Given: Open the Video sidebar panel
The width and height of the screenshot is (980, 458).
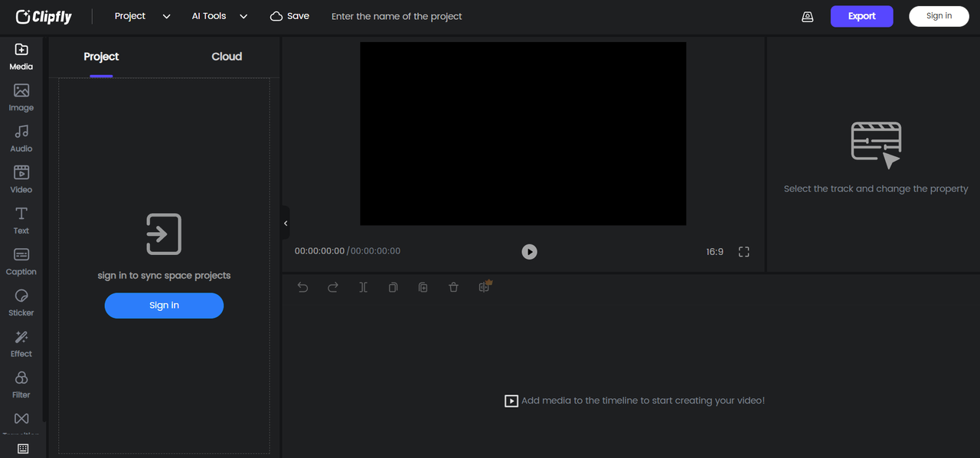Looking at the screenshot, I should pyautogui.click(x=21, y=180).
